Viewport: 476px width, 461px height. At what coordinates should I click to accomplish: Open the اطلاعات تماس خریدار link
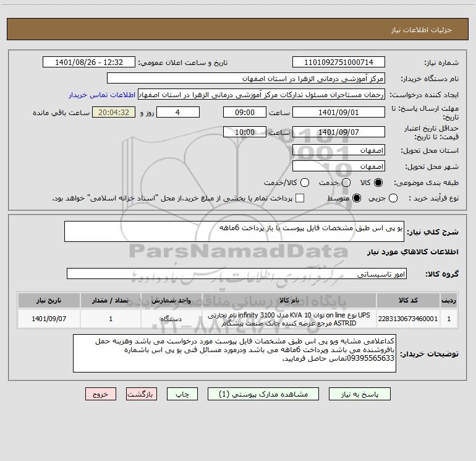point(102,95)
